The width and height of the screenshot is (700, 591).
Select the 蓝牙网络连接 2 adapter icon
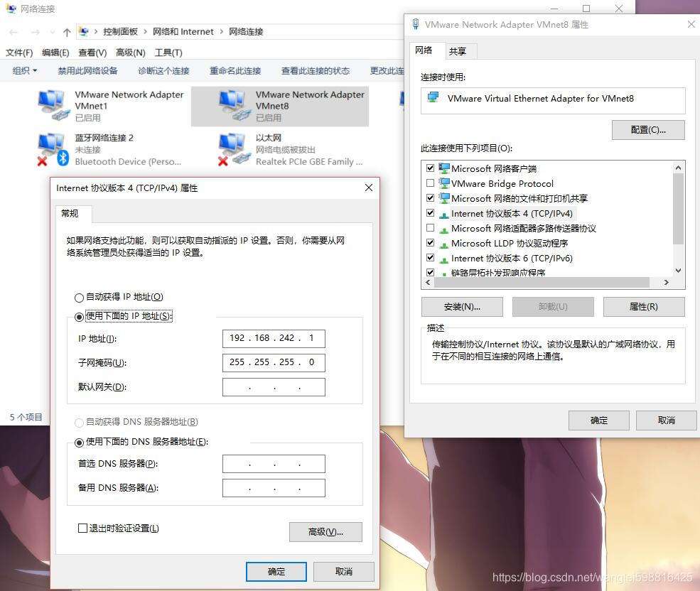[x=53, y=150]
